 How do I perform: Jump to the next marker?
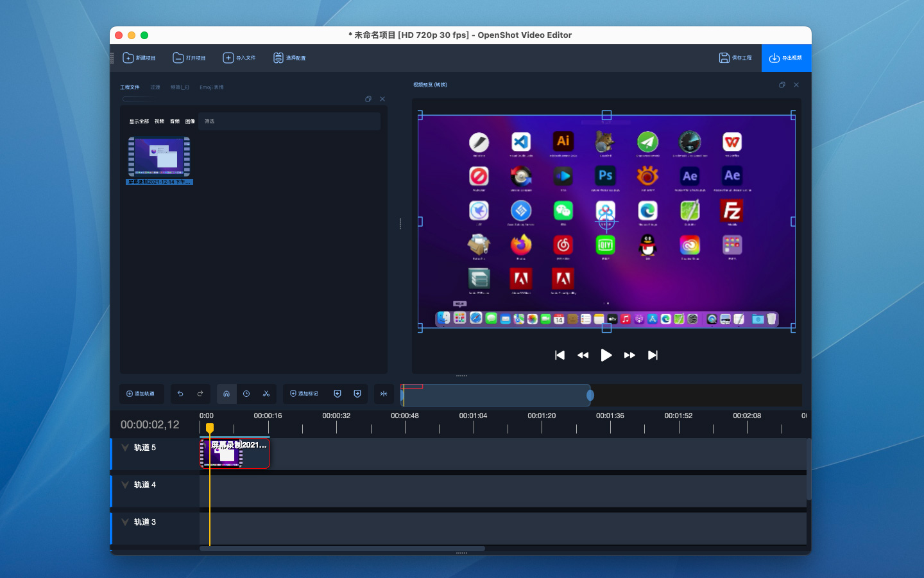[357, 394]
